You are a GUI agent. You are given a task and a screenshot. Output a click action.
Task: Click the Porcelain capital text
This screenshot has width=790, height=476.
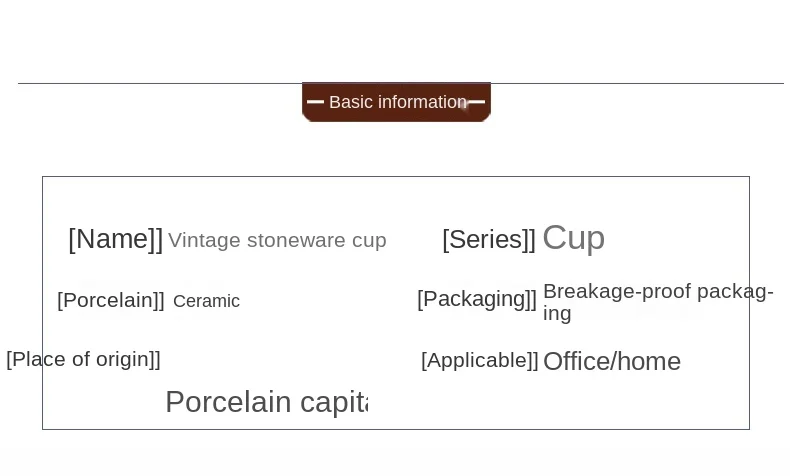[x=267, y=402]
